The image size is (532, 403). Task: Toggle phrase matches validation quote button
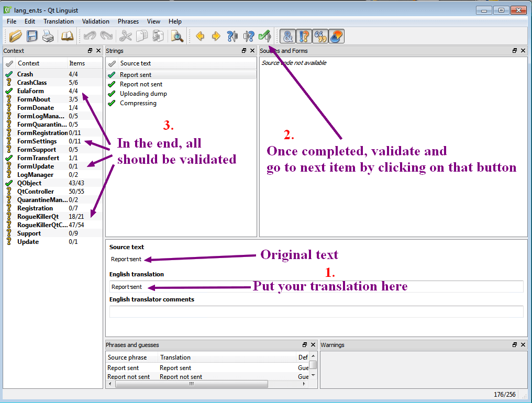point(320,36)
